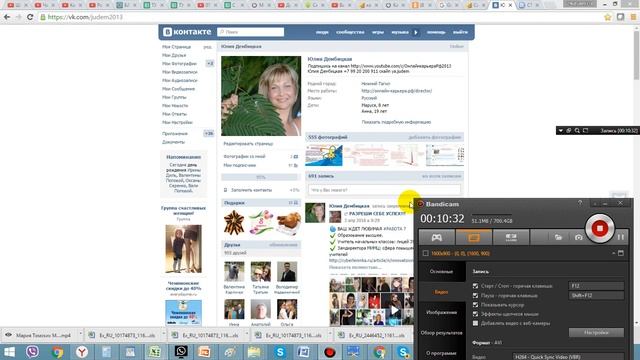The width and height of the screenshot is (640, 360).
Task: Click the rectangle-select icon beside 1600x900
Action: 426,253
